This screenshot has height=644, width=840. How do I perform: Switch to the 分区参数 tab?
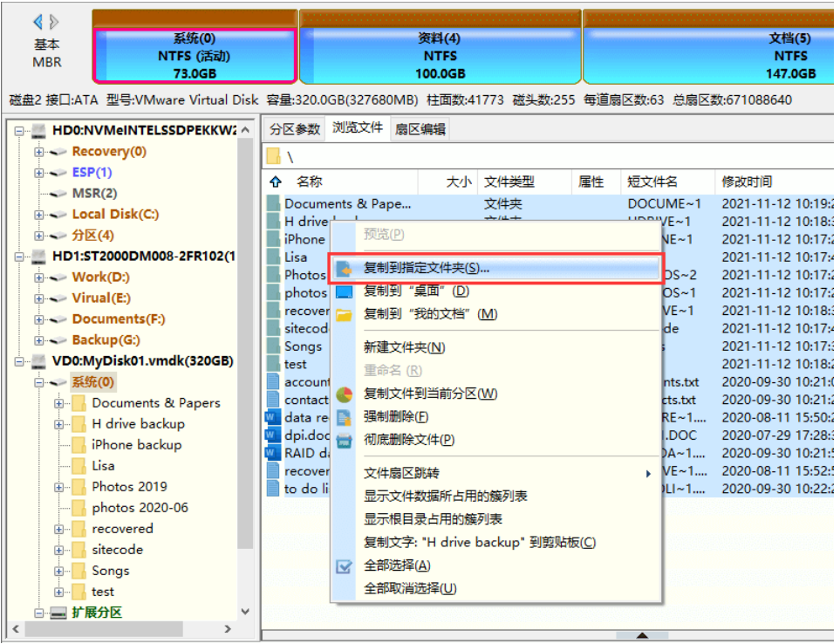295,129
